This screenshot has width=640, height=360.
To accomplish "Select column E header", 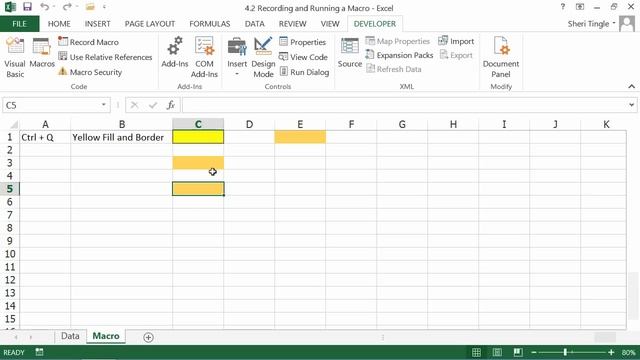I will [300, 124].
